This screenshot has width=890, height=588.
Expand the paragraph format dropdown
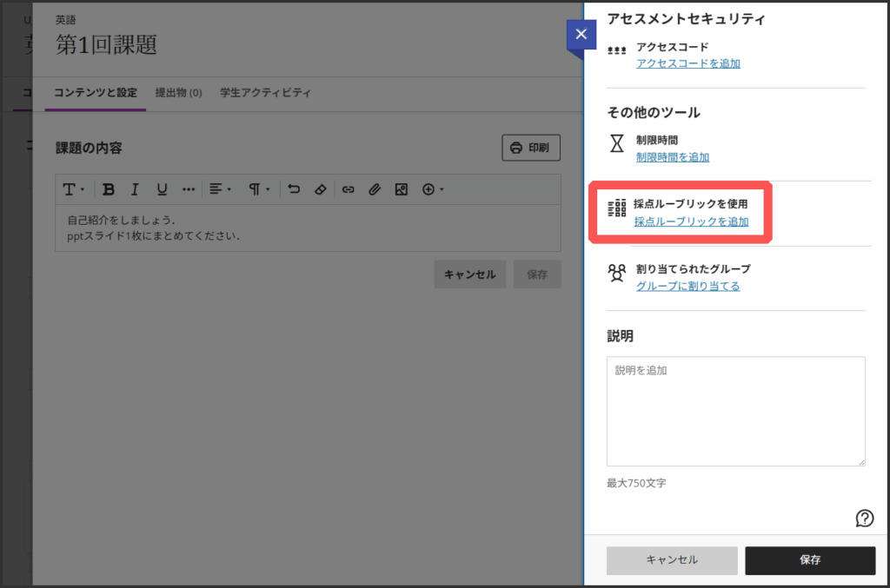click(259, 189)
